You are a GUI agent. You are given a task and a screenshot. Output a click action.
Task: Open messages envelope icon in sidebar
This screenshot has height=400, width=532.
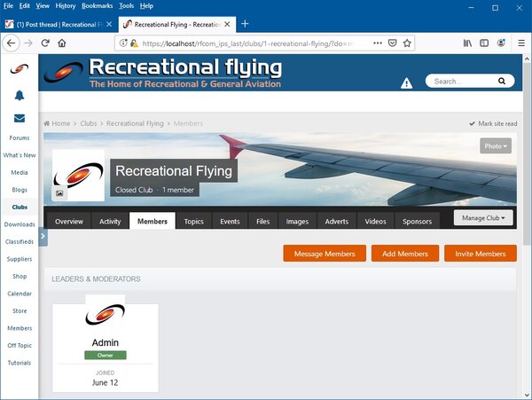(19, 118)
